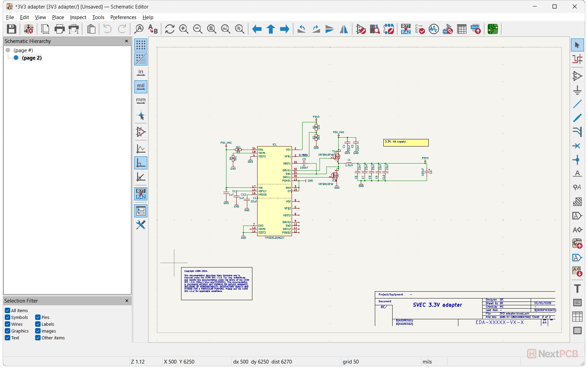Viewport: 588px width, 369px height.
Task: Click the Zoom In magnifier icon
Action: 183,29
